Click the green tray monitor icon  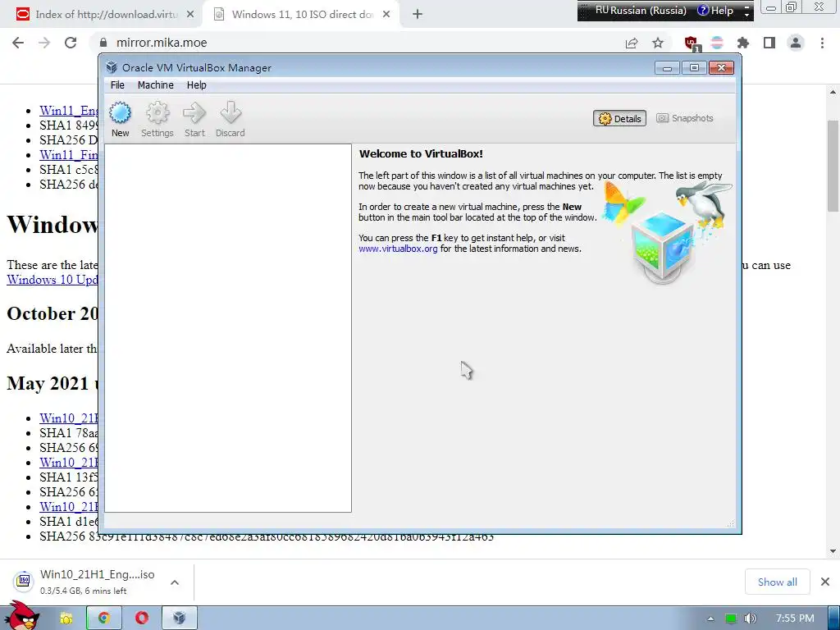click(731, 619)
